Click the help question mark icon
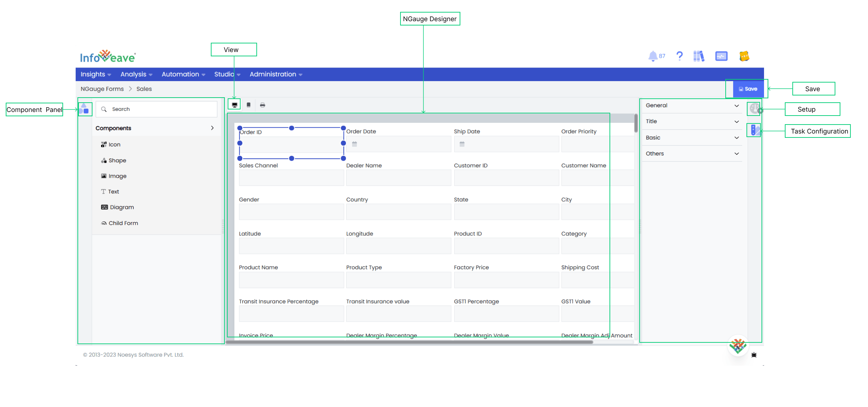Screen dimensions: 868x407 point(680,56)
